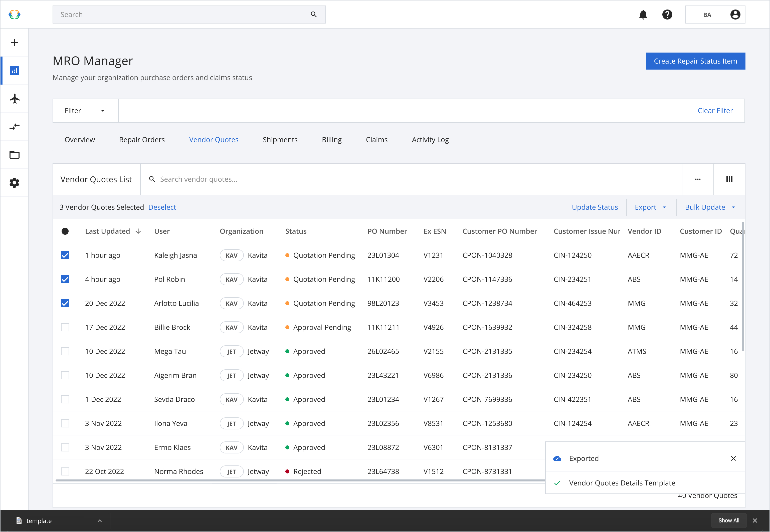This screenshot has height=532, width=770.
Task: Close the Exported notification
Action: click(x=733, y=459)
